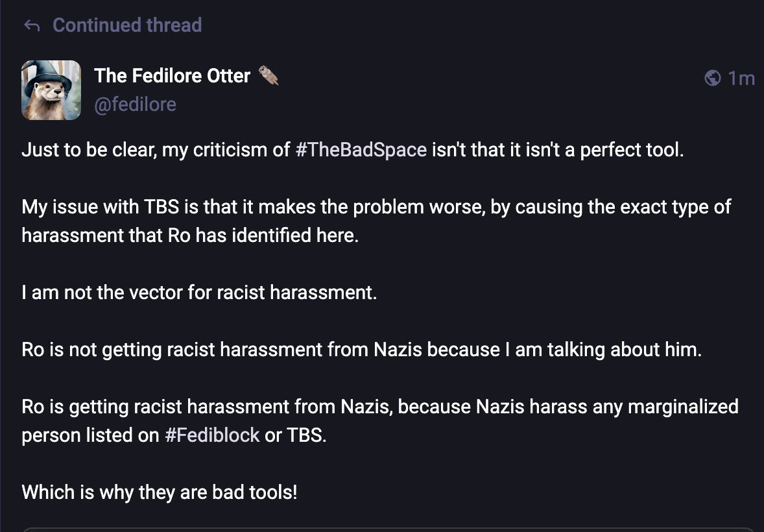764x532 pixels.
Task: Click the globe public visibility icon
Action: (712, 79)
